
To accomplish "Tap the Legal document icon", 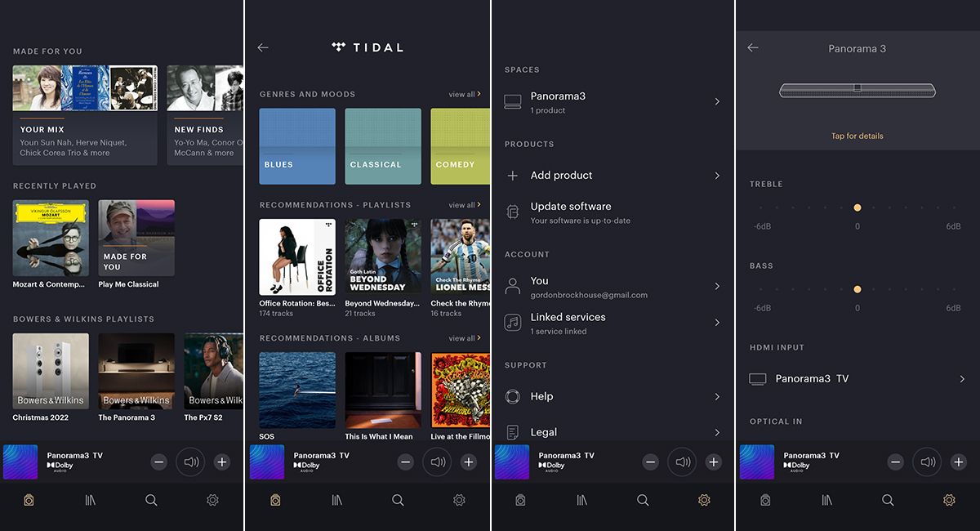I will click(513, 433).
